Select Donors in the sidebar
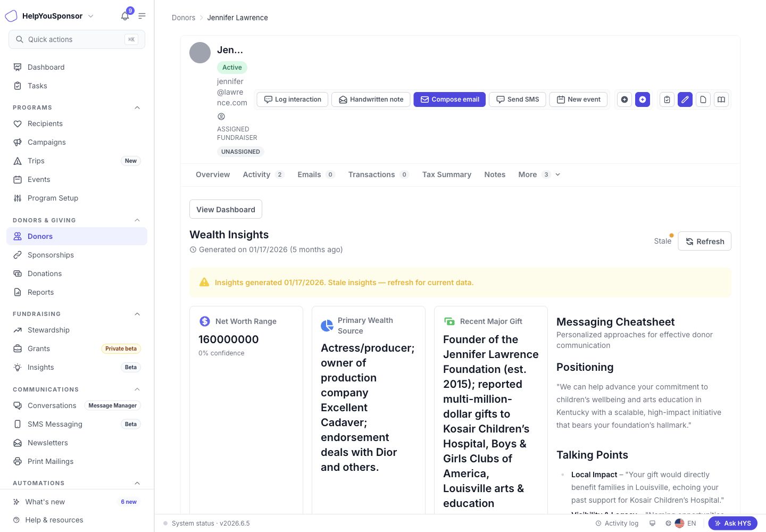766x532 pixels. point(77,236)
